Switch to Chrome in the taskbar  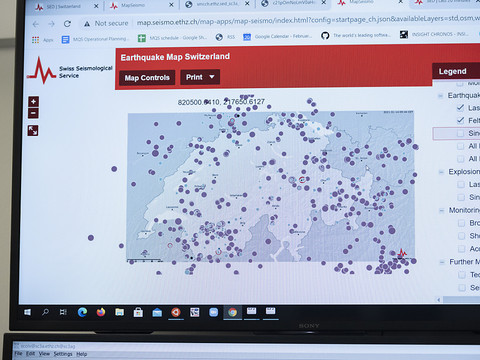233,312
